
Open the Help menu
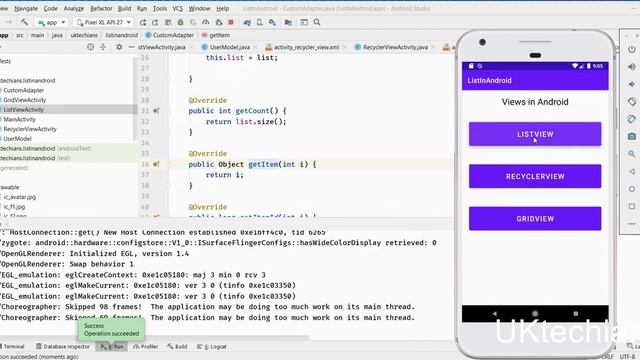tap(222, 8)
